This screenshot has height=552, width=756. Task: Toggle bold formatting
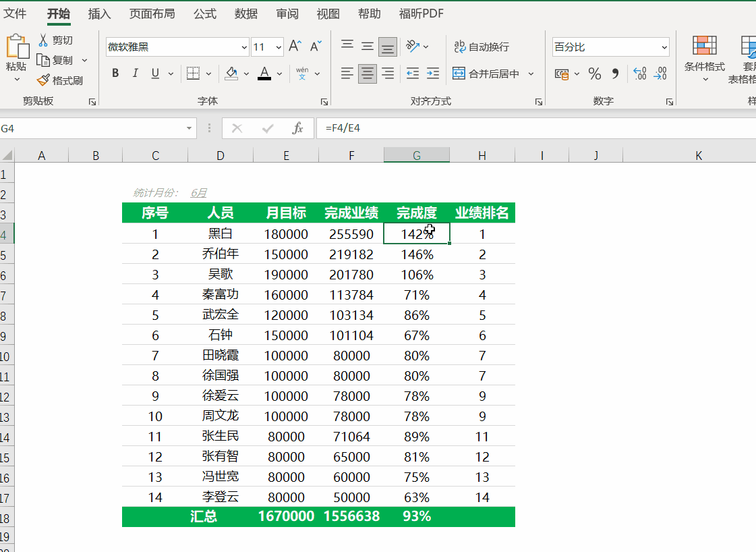pos(115,74)
